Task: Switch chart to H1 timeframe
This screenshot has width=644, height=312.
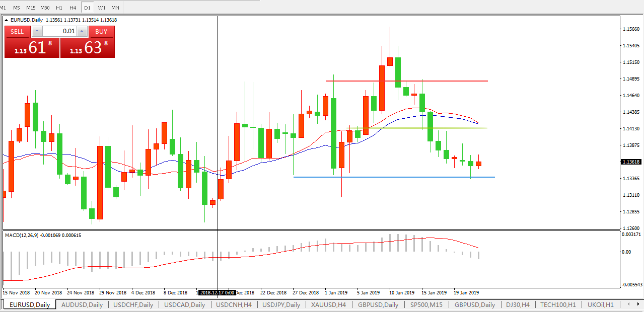Action: coord(59,8)
